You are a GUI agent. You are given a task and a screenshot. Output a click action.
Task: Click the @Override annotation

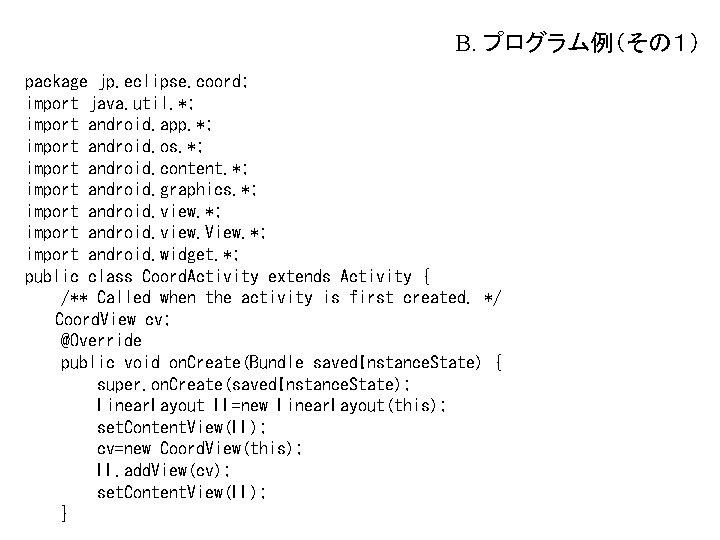click(101, 341)
